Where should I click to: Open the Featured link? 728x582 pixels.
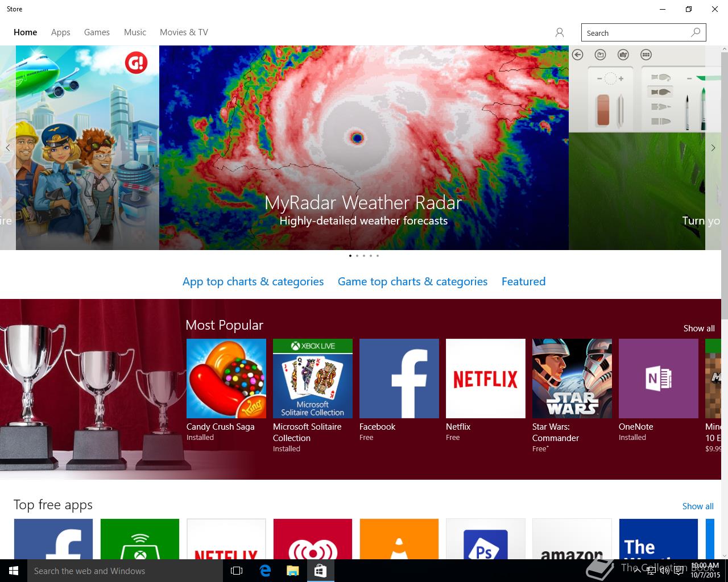[523, 281]
